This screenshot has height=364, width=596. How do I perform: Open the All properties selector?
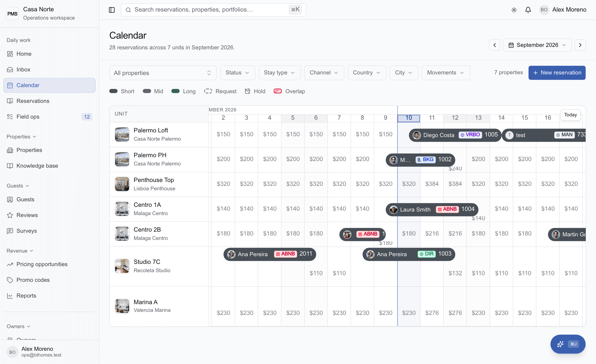[163, 73]
